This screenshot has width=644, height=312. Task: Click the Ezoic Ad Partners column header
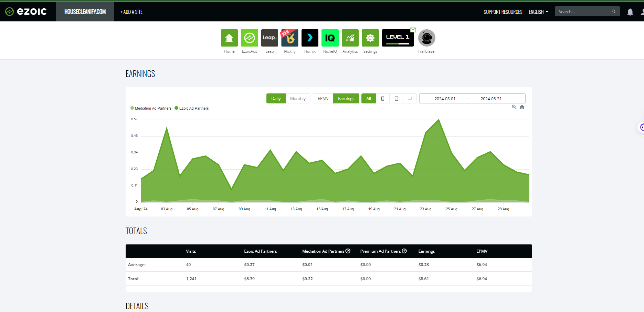(x=261, y=251)
